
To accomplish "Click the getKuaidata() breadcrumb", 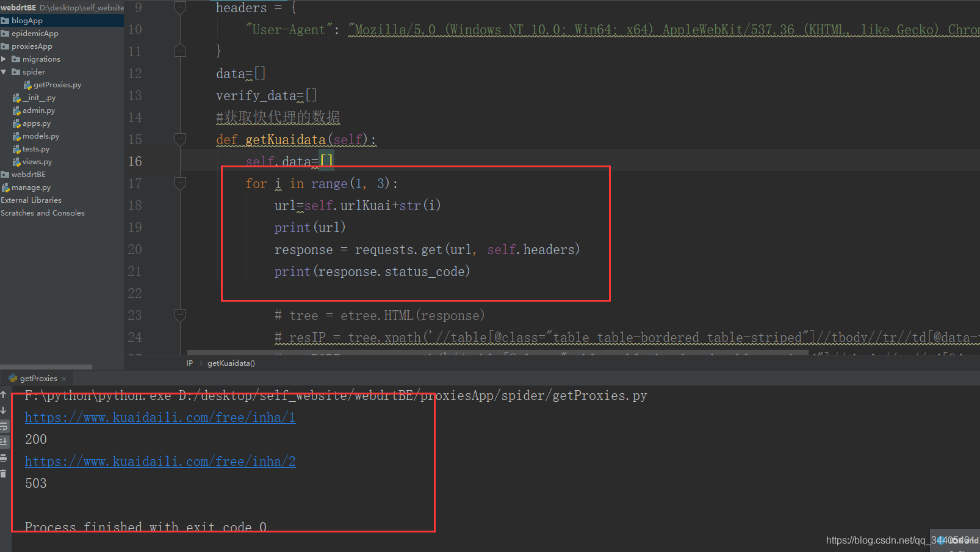I will coord(231,363).
